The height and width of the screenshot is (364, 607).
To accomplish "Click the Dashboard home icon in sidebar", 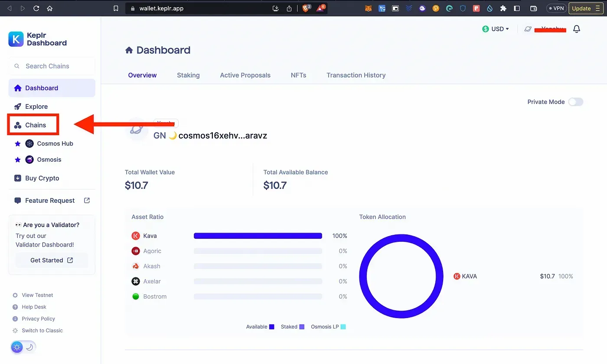I will point(18,88).
